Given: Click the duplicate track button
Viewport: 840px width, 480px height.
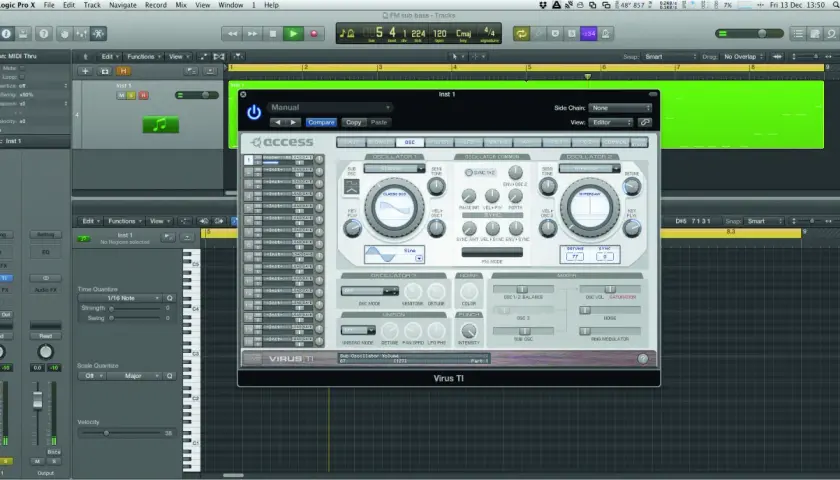Looking at the screenshot, I should point(104,71).
